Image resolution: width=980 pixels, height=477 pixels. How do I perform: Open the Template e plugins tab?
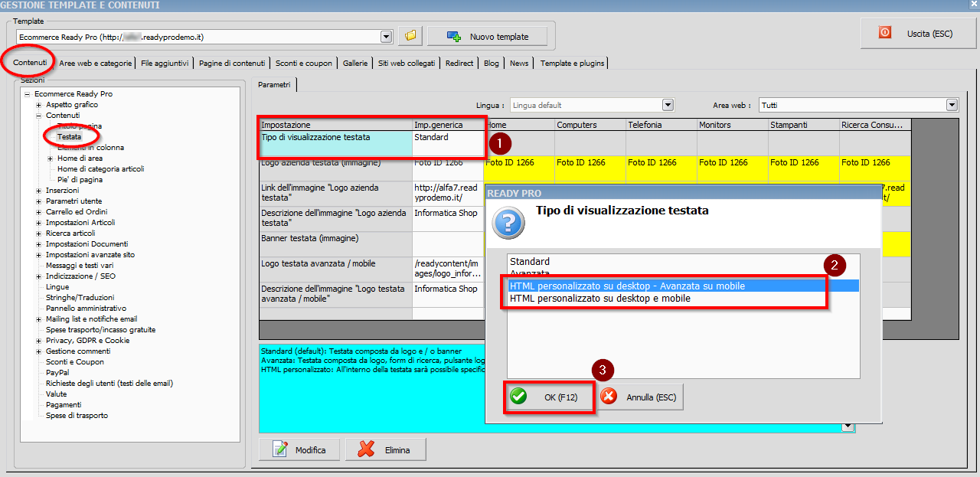572,63
